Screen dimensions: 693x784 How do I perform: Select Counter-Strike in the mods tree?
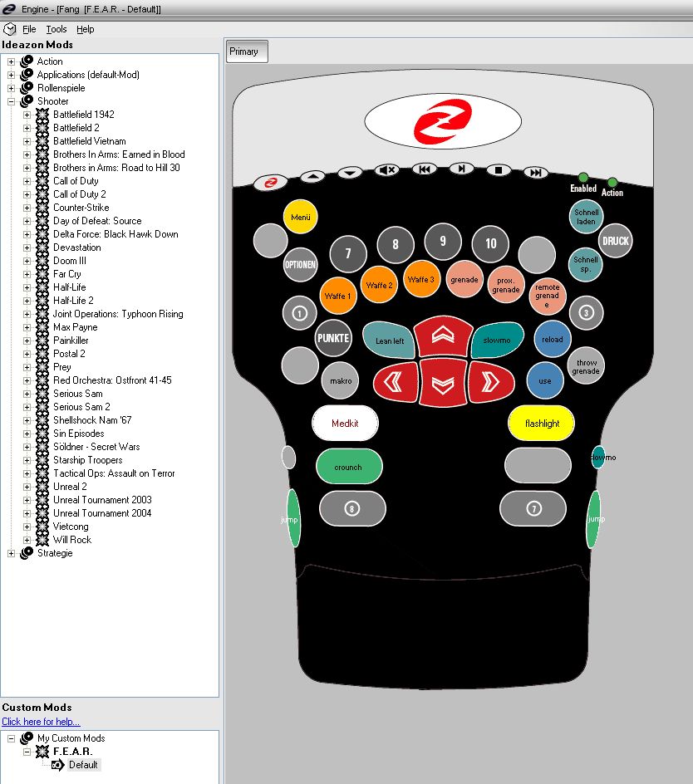coord(81,208)
